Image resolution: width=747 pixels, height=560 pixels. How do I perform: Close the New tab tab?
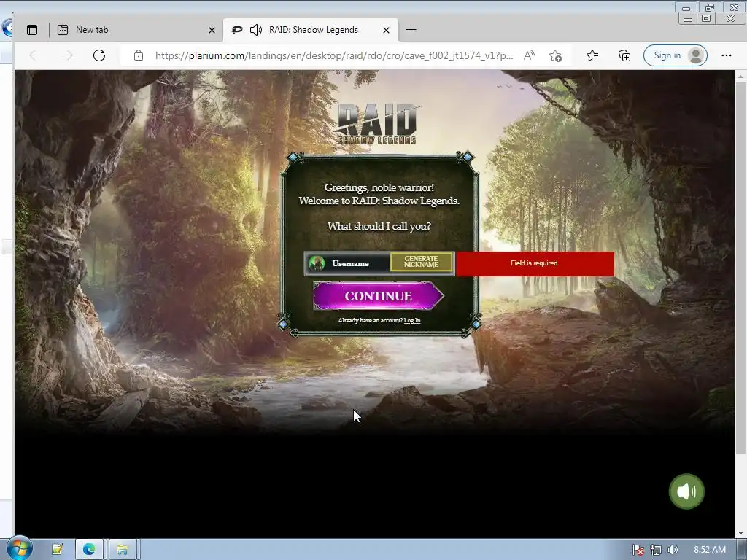click(212, 30)
